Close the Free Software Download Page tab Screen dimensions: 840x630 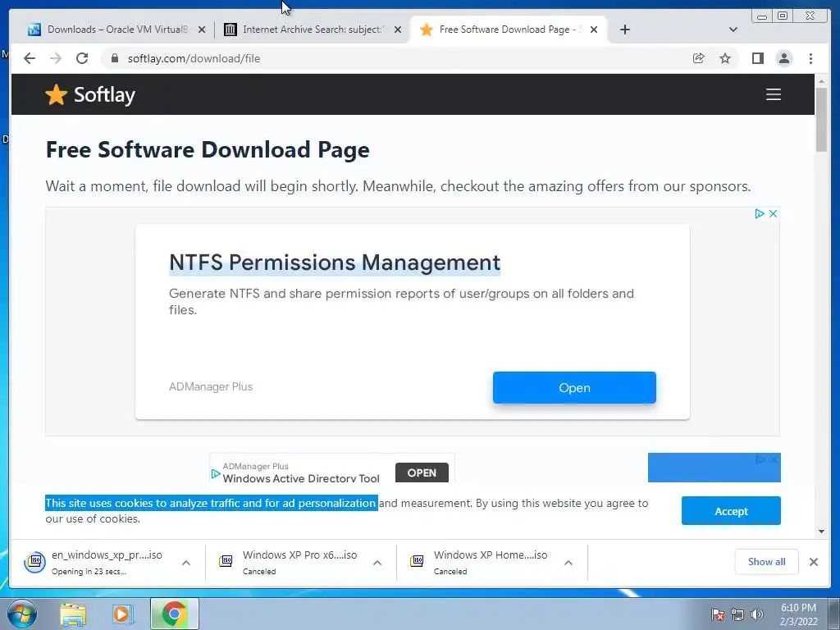click(x=594, y=30)
